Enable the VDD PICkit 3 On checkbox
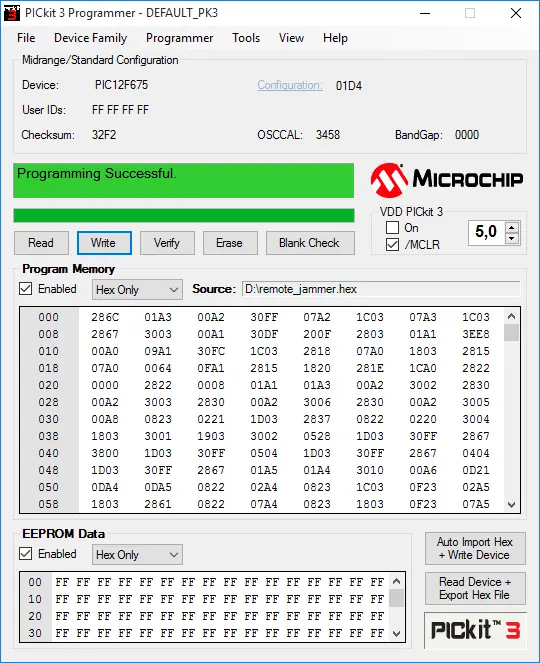This screenshot has height=663, width=540. tap(392, 227)
